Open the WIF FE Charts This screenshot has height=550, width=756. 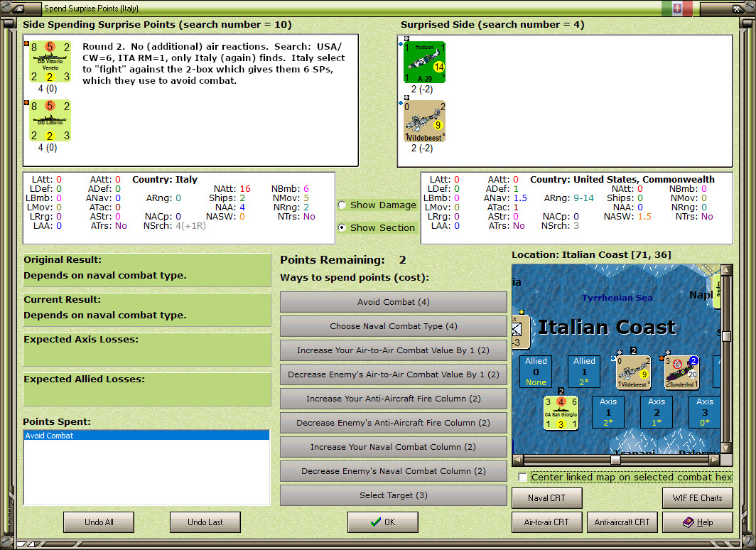click(x=698, y=498)
